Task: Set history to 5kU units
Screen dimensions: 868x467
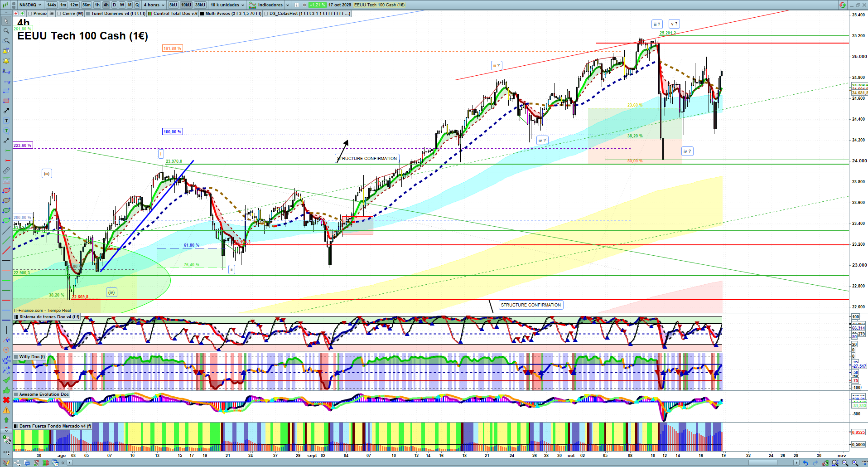Action: click(x=173, y=5)
